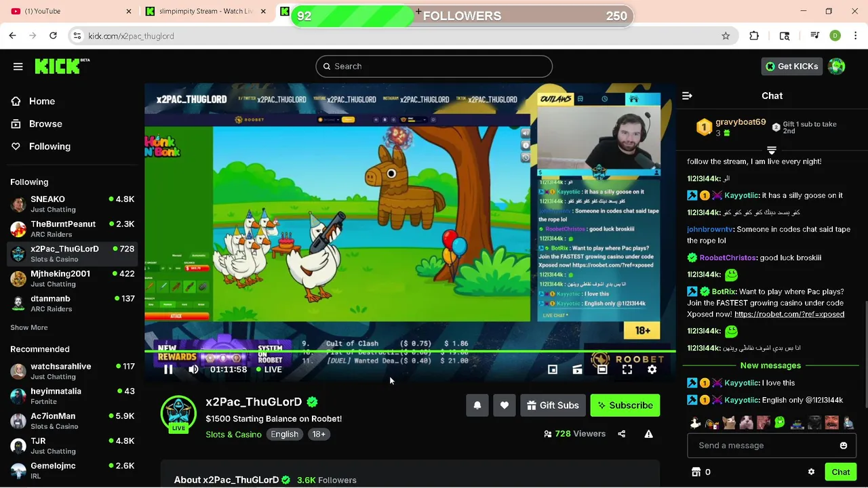Open Ac7ionMan recommended channel
Image resolution: width=868 pixels, height=488 pixels.
pos(72,421)
